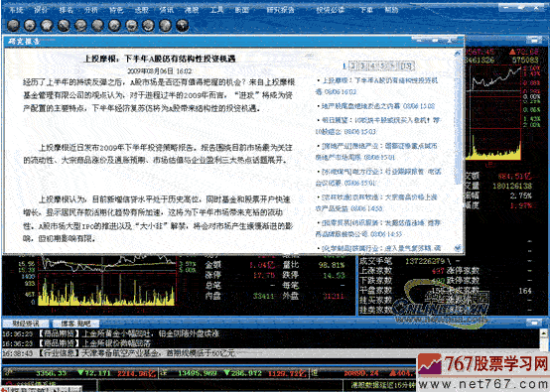Jump to last page 13 of reports
Screen dimensions: 550x392
[406, 65]
